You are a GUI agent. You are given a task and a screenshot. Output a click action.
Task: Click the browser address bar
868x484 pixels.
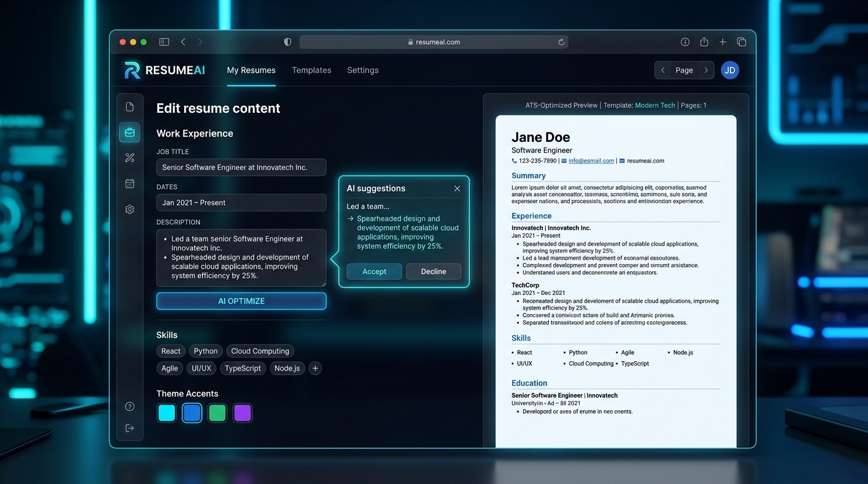point(434,42)
